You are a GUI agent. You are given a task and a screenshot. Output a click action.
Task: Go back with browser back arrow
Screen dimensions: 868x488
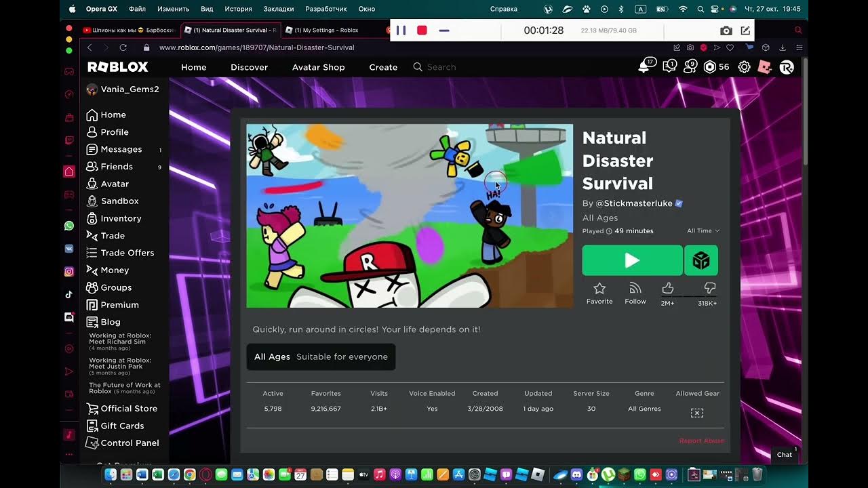coord(90,47)
